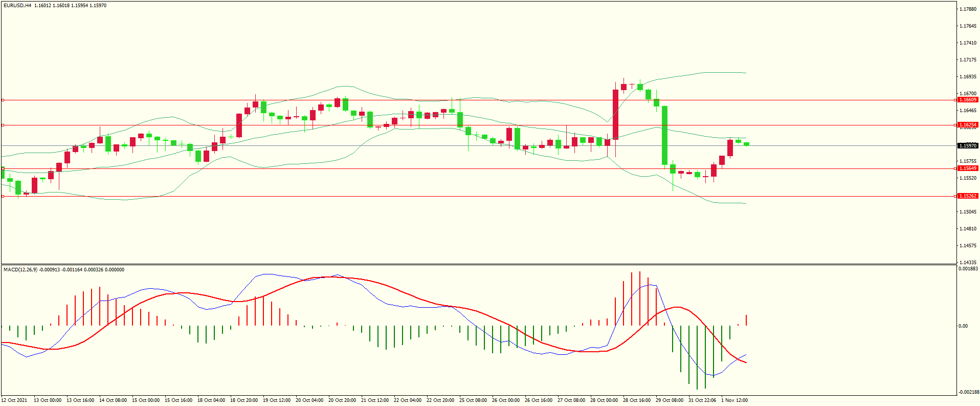Click the 21 Oct 12:00 time label
The image size is (980, 406).
pos(375,400)
